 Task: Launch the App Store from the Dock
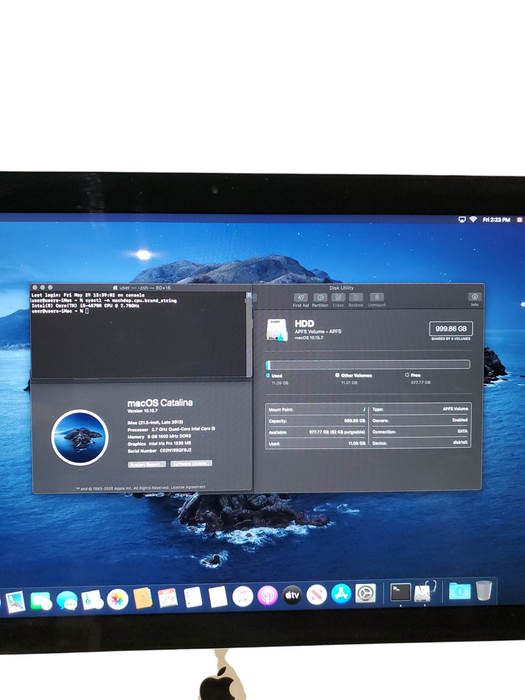(x=341, y=594)
